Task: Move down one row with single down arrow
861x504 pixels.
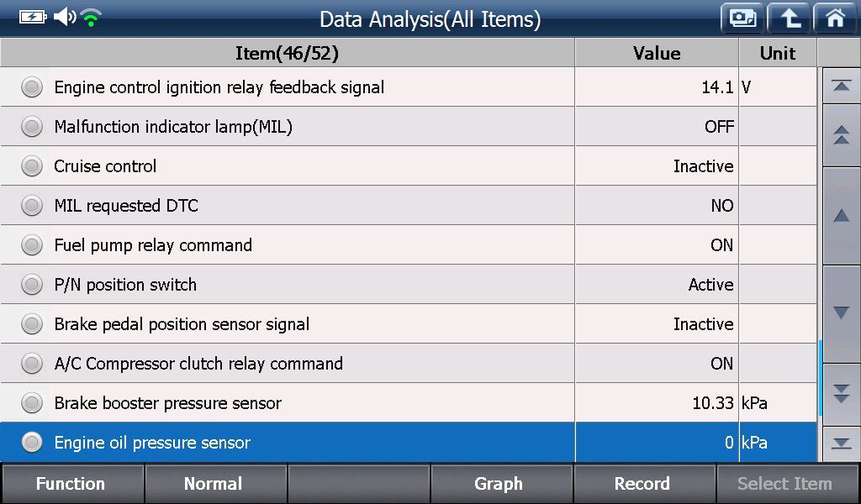Action: (841, 313)
